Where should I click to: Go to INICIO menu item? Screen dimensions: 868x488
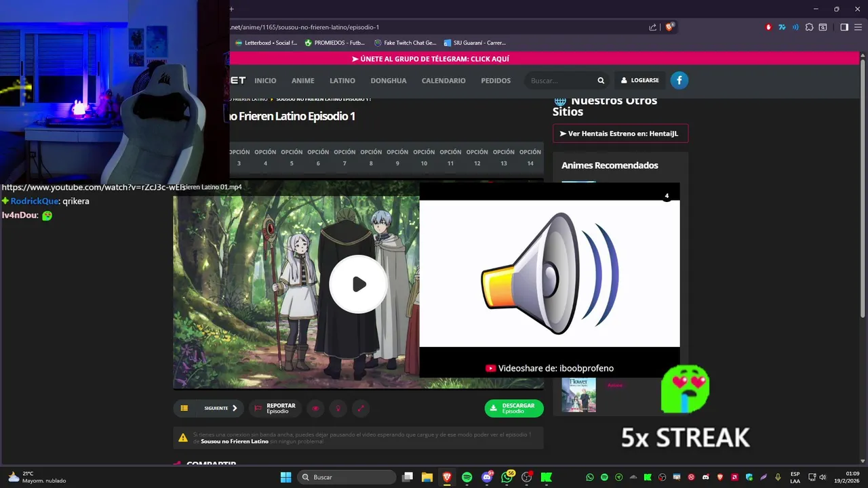(265, 81)
